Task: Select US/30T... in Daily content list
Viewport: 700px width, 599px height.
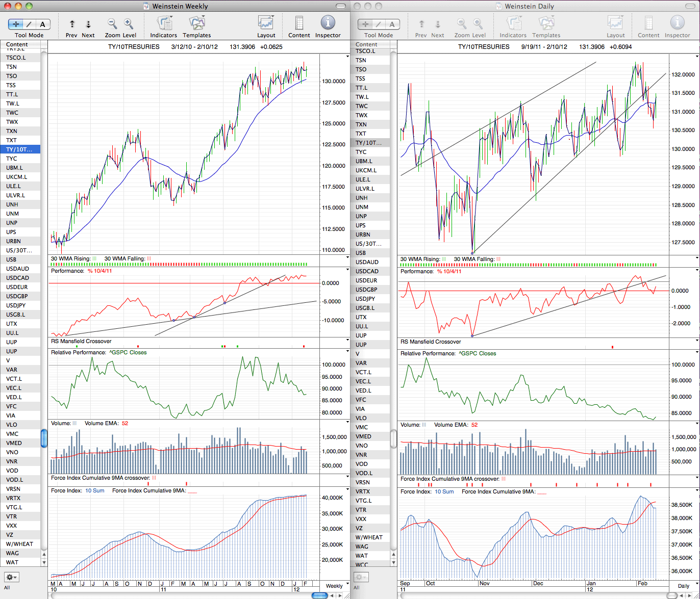Action: (370, 244)
